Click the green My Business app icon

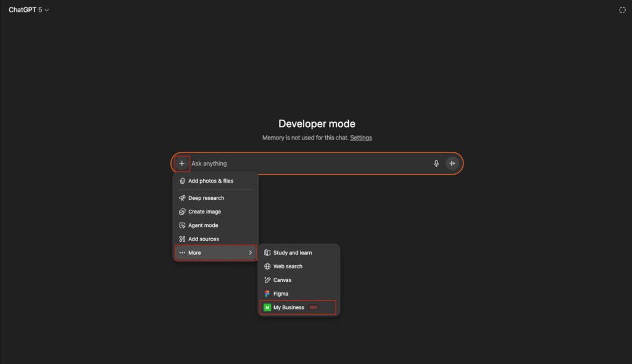[x=267, y=307]
